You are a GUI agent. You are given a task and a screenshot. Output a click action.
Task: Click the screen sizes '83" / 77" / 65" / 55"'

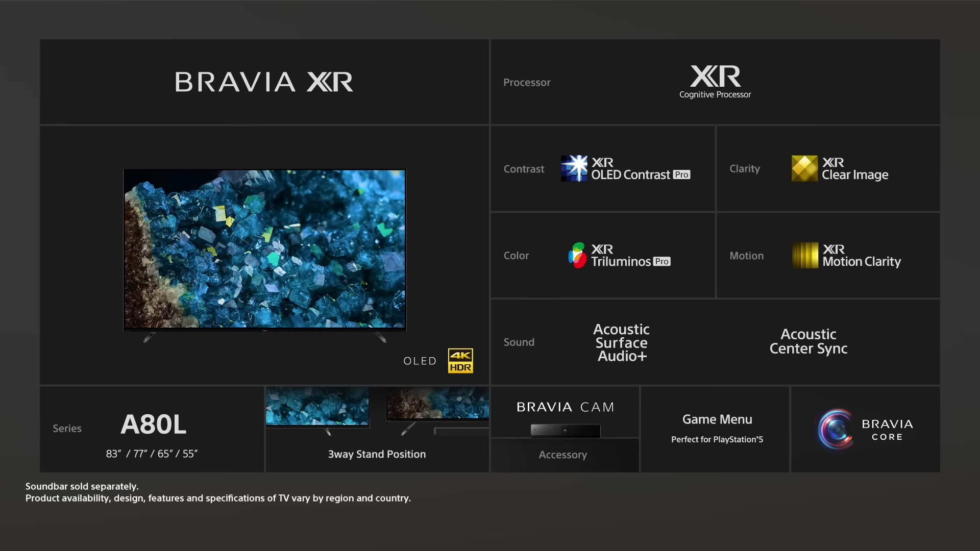152,454
